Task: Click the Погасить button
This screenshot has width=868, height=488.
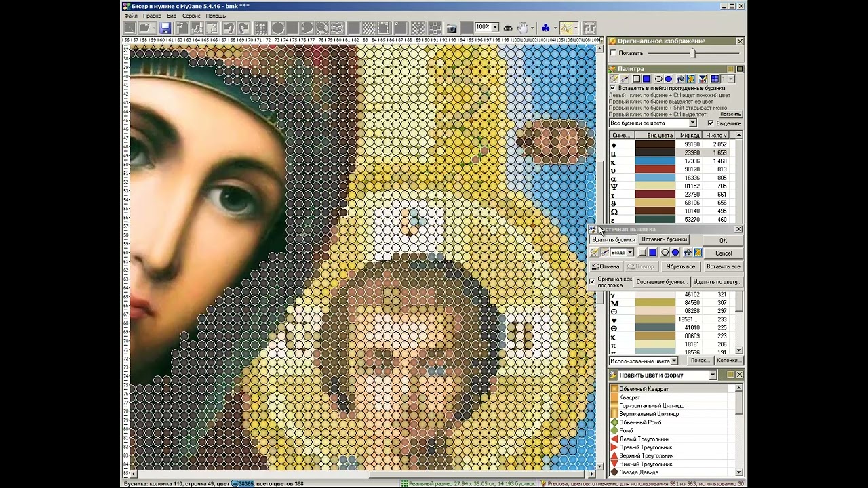Action: (730, 114)
